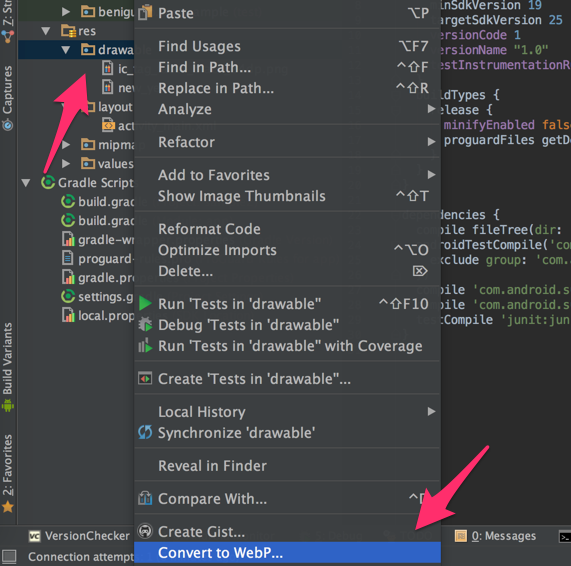The height and width of the screenshot is (566, 571).
Task: Collapse the res folder tree node
Action: click(46, 31)
